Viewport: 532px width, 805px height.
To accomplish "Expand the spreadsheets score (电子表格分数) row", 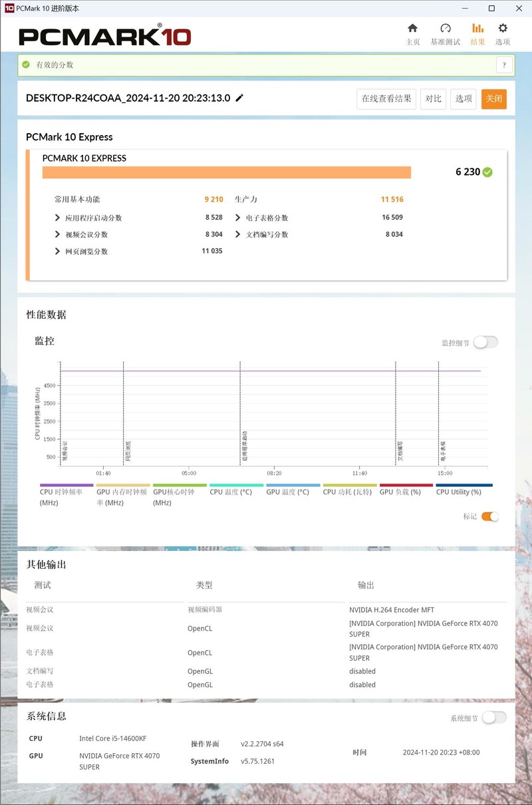I will [238, 218].
